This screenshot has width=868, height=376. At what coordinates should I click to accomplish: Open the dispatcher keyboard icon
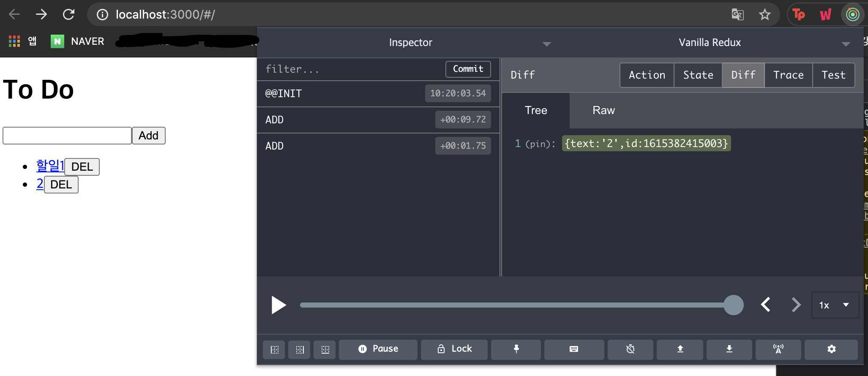tap(574, 349)
